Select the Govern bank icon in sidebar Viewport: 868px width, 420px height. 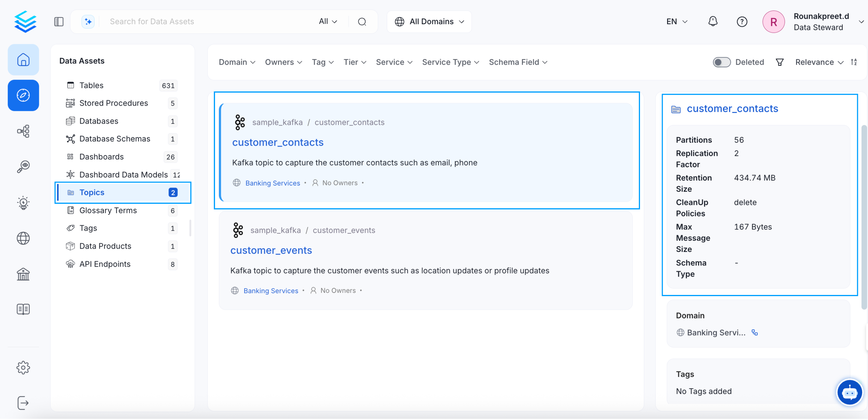click(23, 274)
